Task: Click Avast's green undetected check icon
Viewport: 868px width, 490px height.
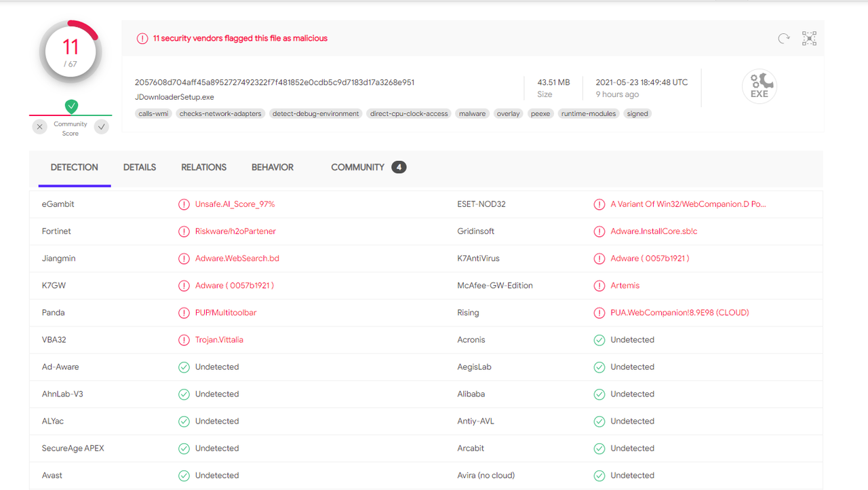Action: (184, 476)
